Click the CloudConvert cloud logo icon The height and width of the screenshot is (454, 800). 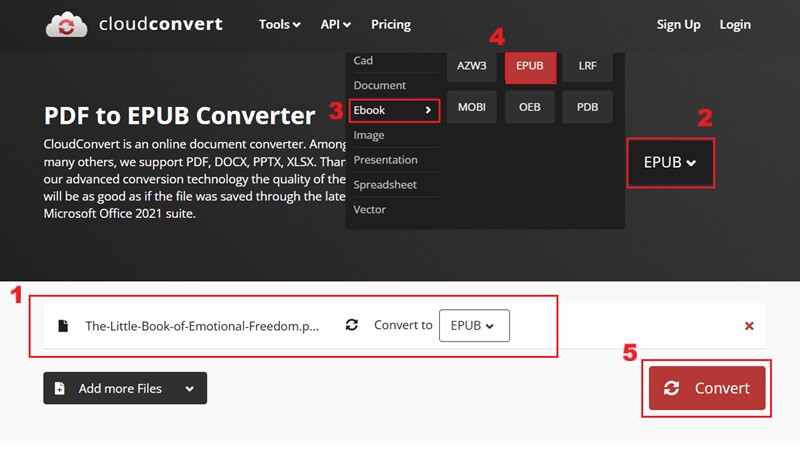tap(67, 25)
